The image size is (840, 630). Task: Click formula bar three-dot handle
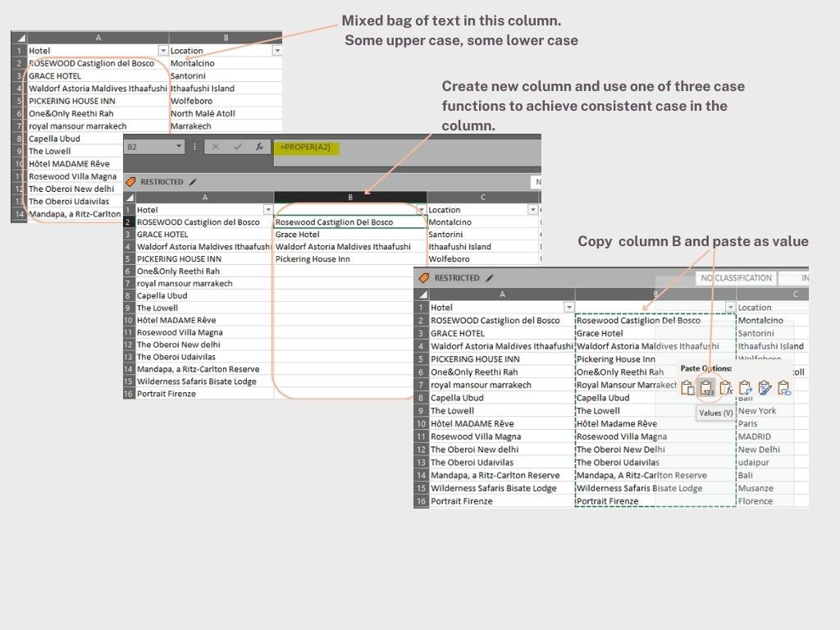click(x=194, y=147)
